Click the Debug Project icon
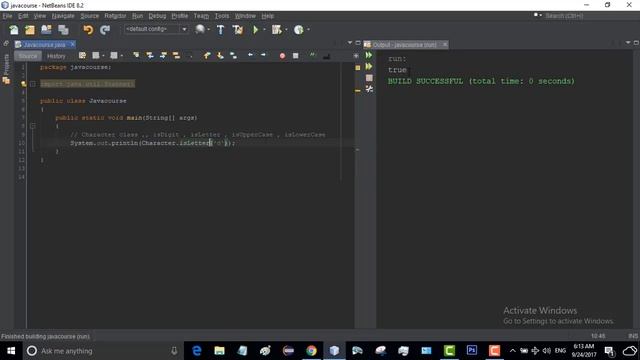Viewport: 640px width, 360px height. coord(276,30)
